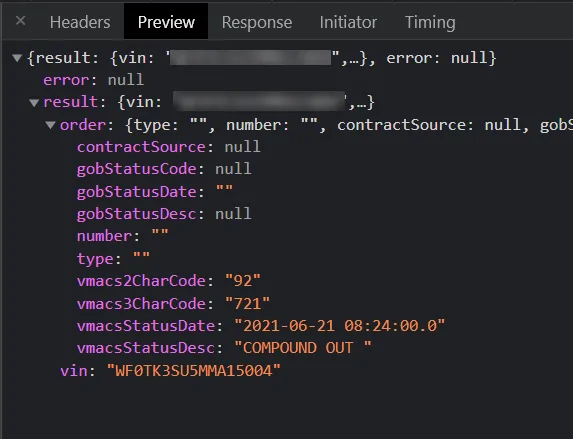This screenshot has height=439, width=573.
Task: Collapse the order object triangle
Action: [50, 125]
